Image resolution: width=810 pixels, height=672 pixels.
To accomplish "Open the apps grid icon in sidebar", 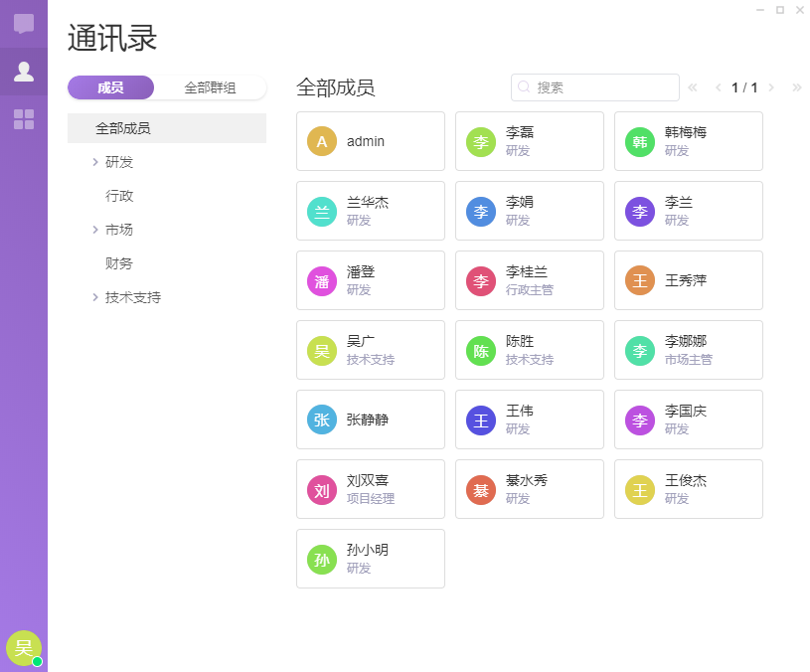I will [24, 119].
